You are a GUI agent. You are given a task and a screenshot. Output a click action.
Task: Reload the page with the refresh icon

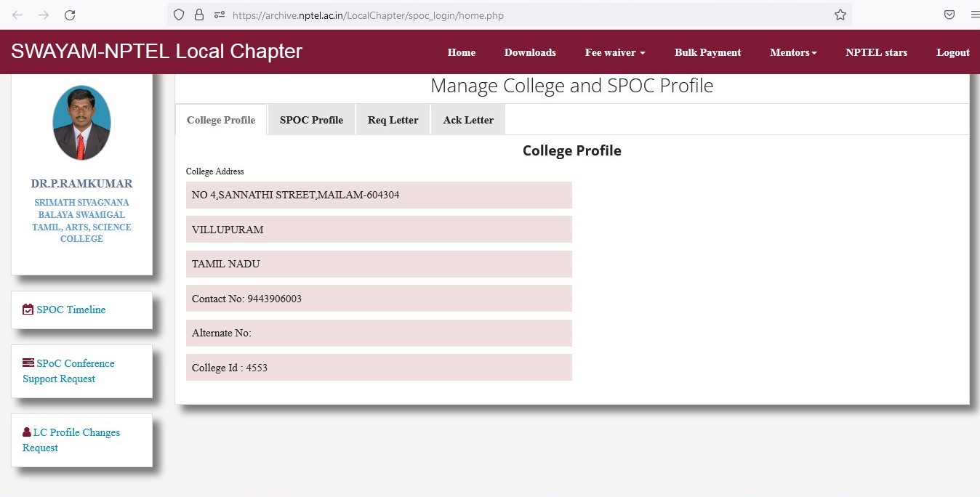pyautogui.click(x=70, y=15)
